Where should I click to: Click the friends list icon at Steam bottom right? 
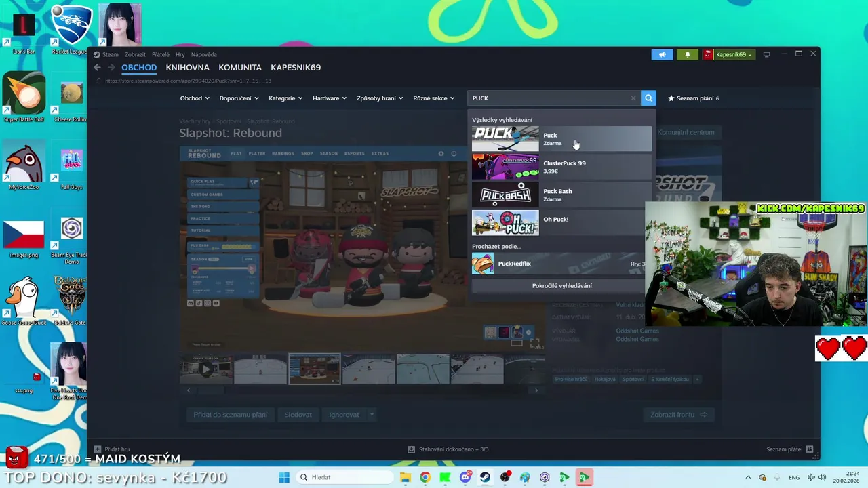point(810,449)
